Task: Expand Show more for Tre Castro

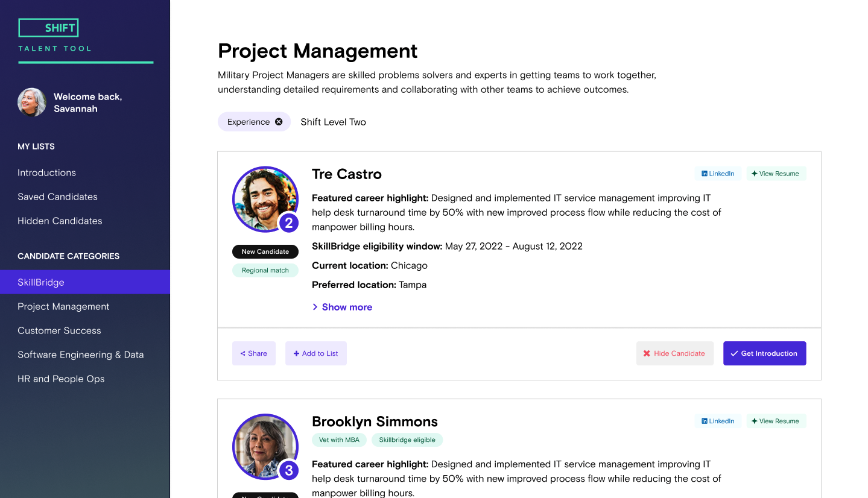Action: coord(342,307)
